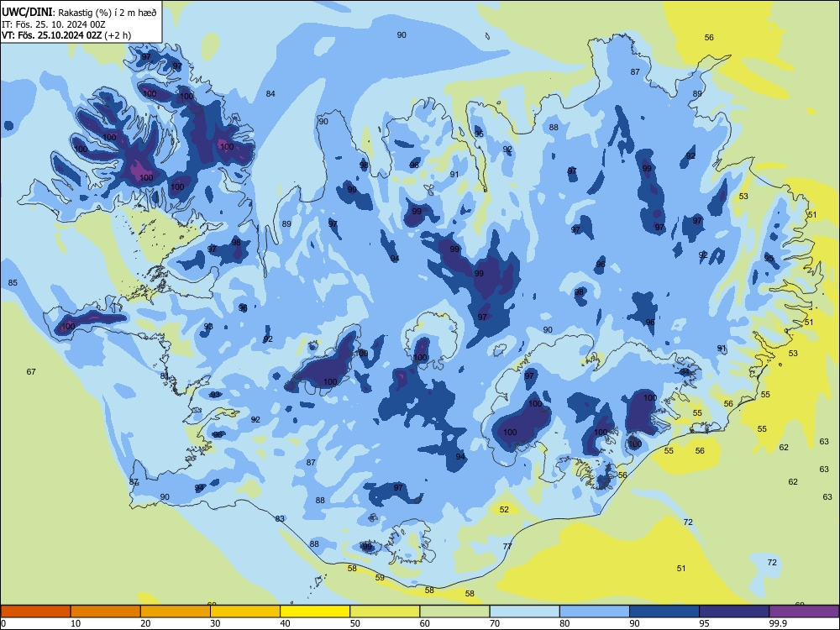
Task: Pick the light green 60–70 legend swatch
Action: pyautogui.click(x=454, y=612)
